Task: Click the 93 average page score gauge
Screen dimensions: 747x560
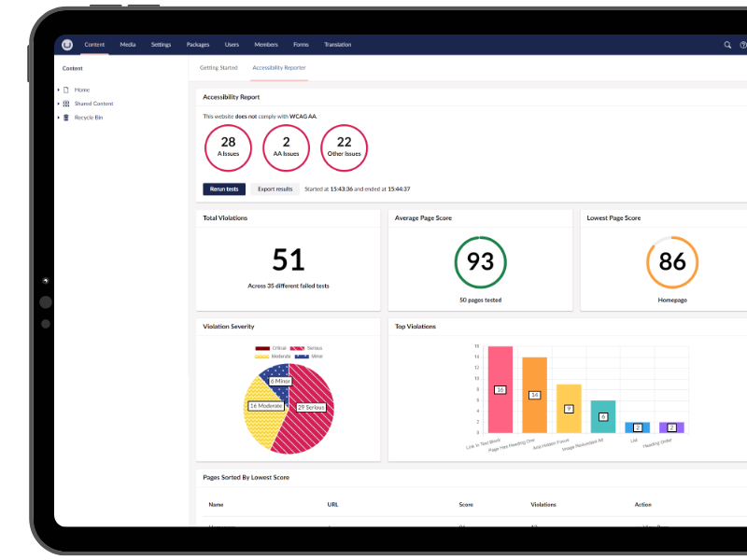Action: [480, 262]
